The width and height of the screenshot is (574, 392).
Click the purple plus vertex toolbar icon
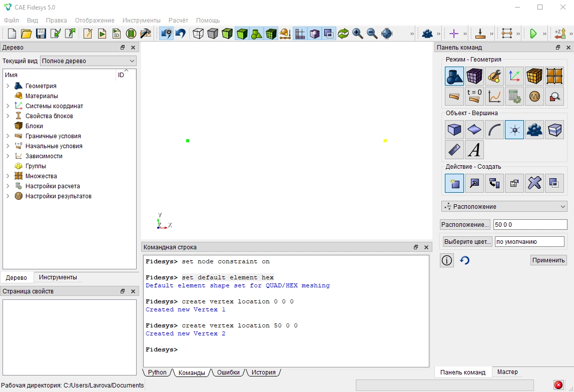[453, 34]
